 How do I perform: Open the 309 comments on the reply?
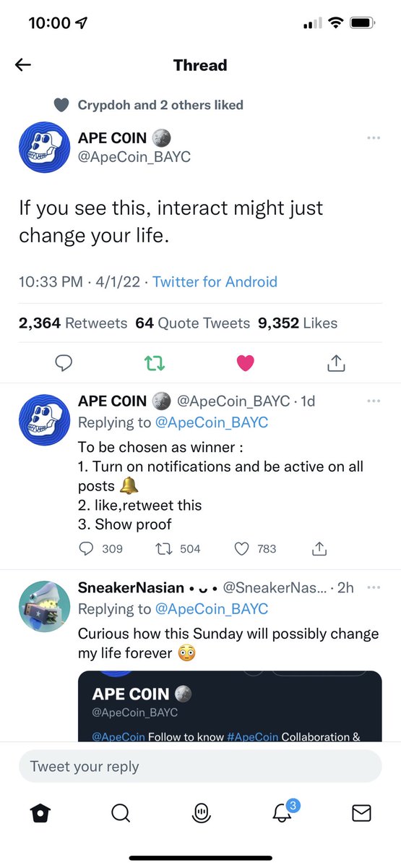pyautogui.click(x=100, y=549)
